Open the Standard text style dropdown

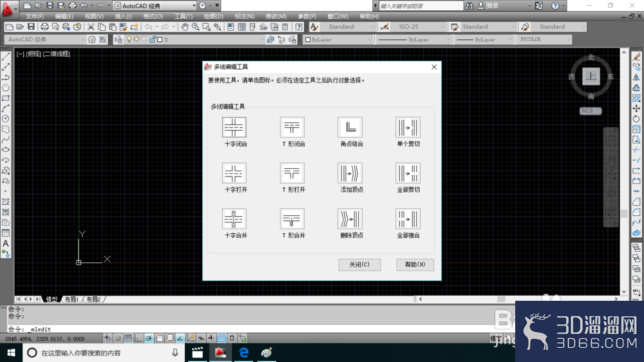coord(348,26)
